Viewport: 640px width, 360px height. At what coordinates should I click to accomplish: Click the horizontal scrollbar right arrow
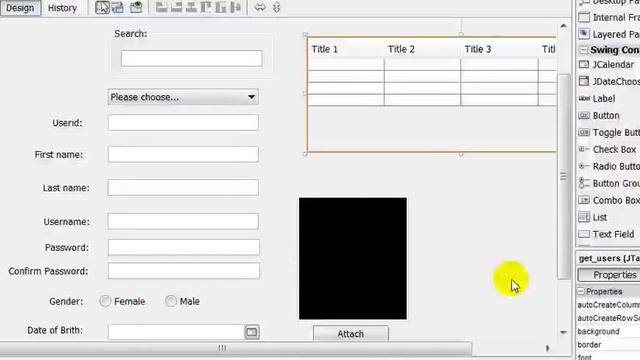[x=547, y=348]
